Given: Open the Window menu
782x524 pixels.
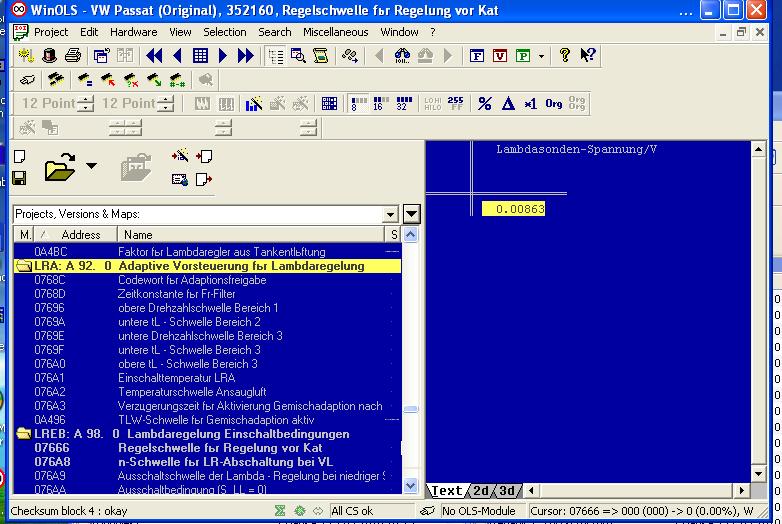Looking at the screenshot, I should coord(399,32).
